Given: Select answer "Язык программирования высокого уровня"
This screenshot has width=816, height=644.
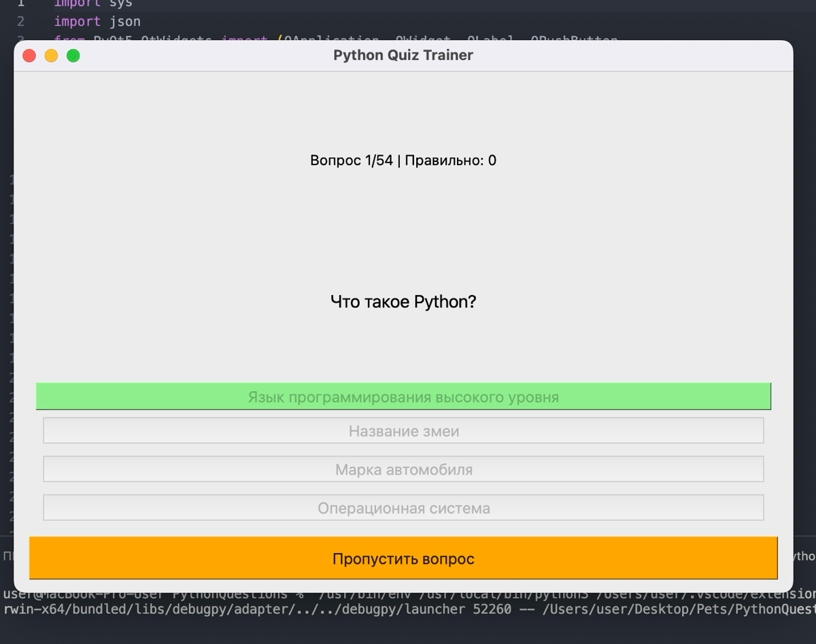Looking at the screenshot, I should click(x=403, y=396).
